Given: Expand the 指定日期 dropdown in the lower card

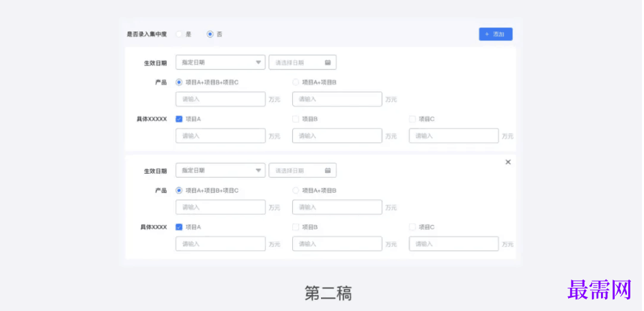Looking at the screenshot, I should [x=259, y=170].
